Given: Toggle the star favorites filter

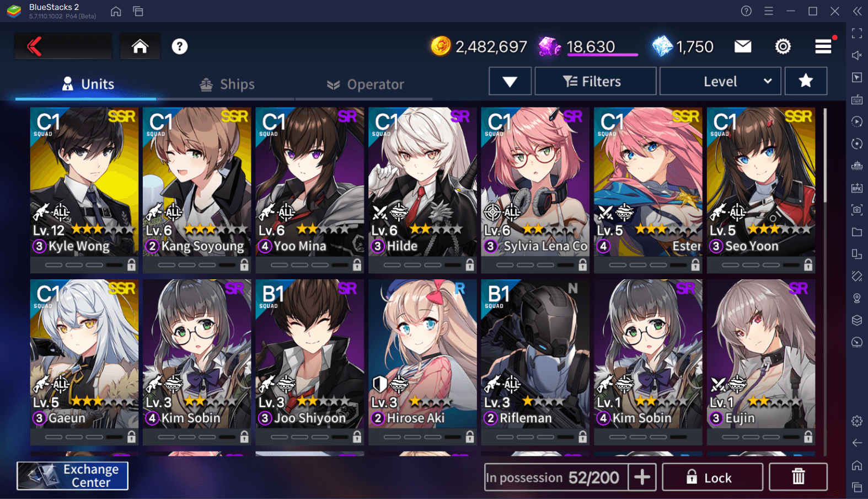Looking at the screenshot, I should 806,81.
